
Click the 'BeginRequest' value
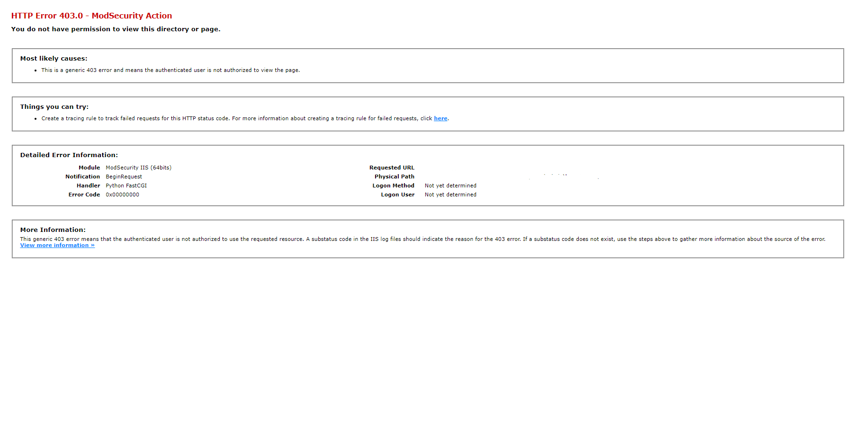[x=124, y=177]
